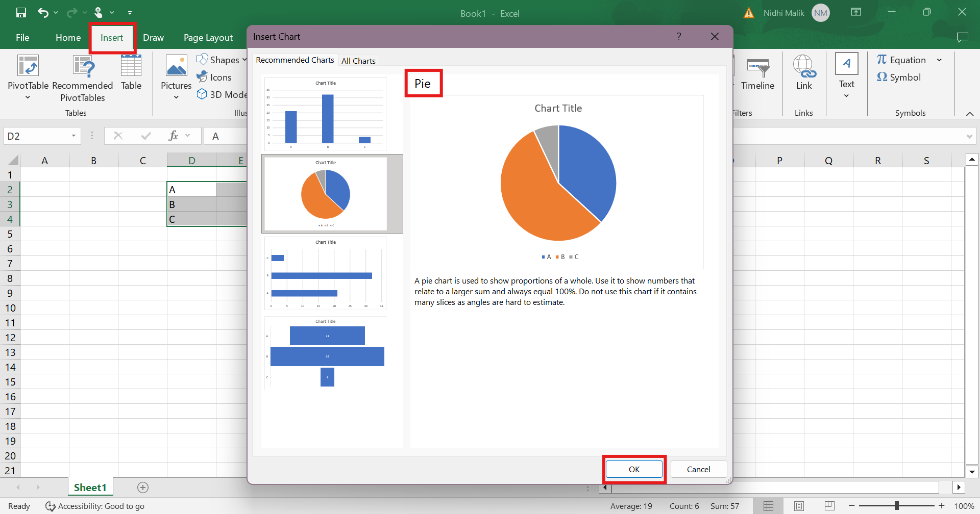Insert an Equation
980x514 pixels.
(x=901, y=60)
